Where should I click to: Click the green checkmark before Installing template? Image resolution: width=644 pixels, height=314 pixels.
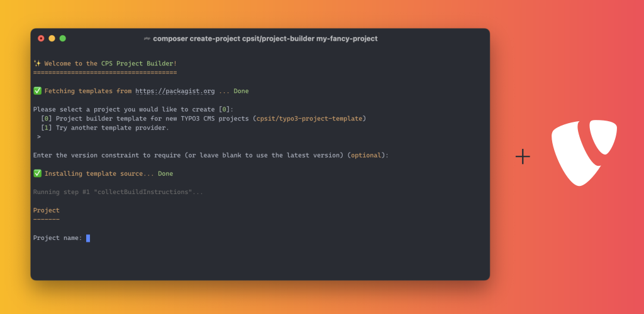pyautogui.click(x=37, y=173)
